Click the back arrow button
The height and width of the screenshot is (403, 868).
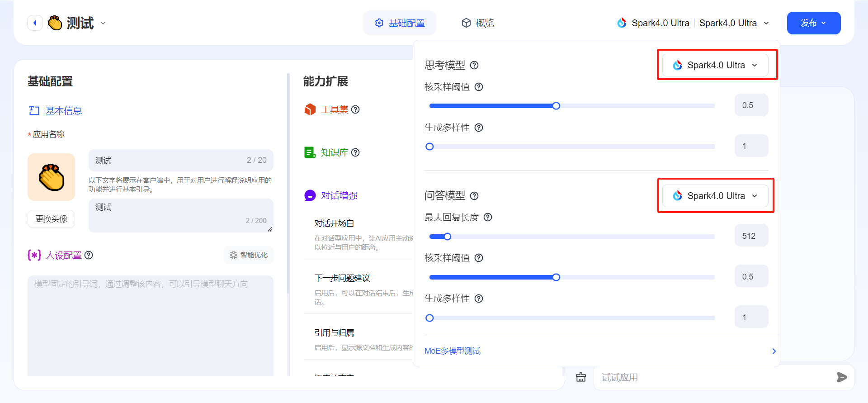pyautogui.click(x=35, y=23)
